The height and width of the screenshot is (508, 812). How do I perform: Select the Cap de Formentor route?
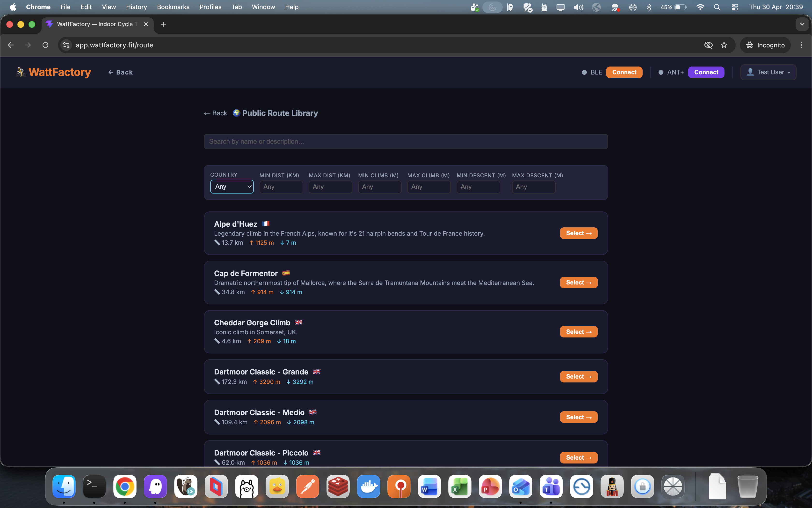coord(579,283)
